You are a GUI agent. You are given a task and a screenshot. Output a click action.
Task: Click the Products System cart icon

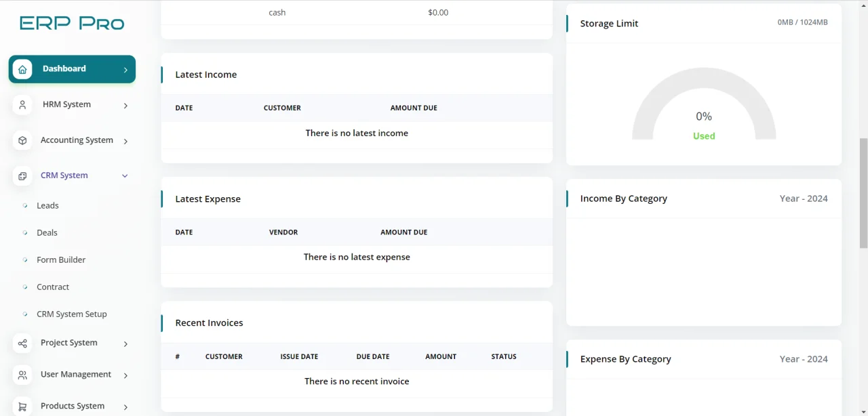[x=22, y=407]
